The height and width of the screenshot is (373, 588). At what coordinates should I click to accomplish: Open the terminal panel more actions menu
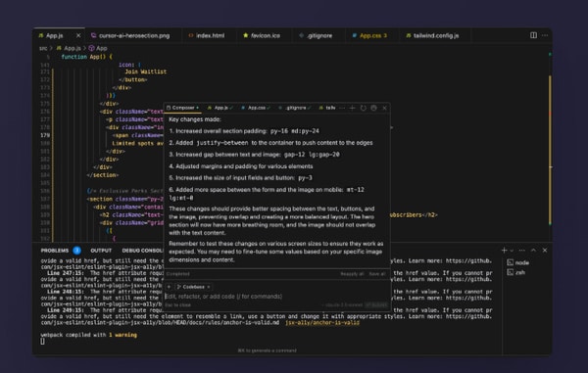click(x=522, y=251)
